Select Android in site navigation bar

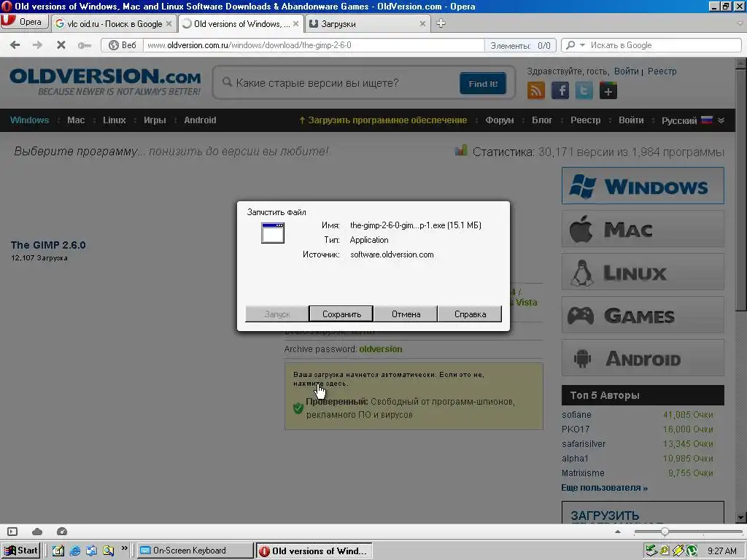(200, 120)
